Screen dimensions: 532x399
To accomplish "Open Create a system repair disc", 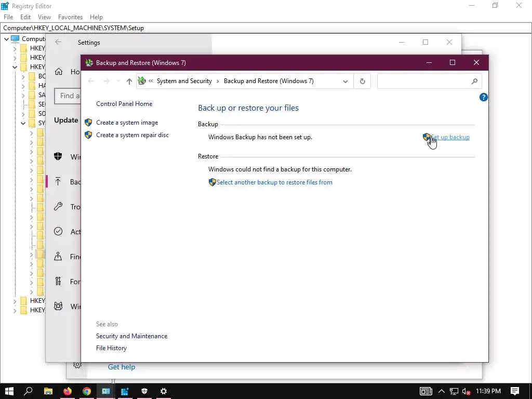I will point(132,135).
